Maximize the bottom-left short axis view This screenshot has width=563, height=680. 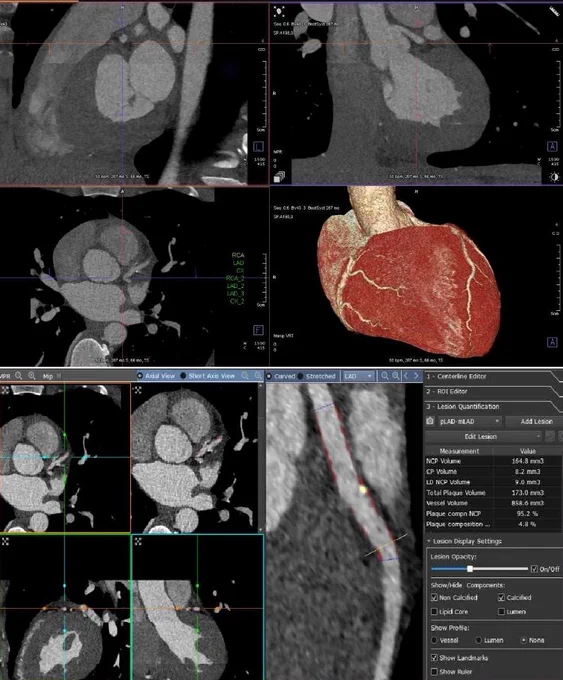[5, 541]
